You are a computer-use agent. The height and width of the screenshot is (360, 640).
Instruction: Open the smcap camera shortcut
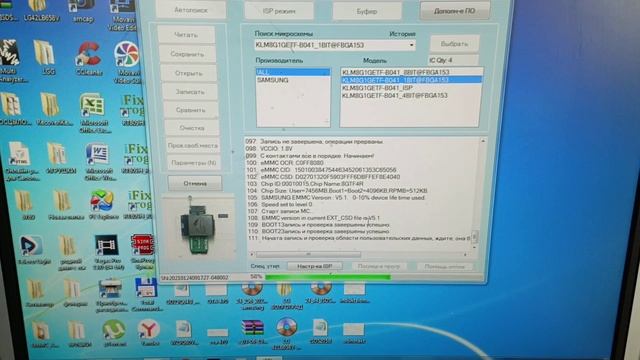click(83, 10)
